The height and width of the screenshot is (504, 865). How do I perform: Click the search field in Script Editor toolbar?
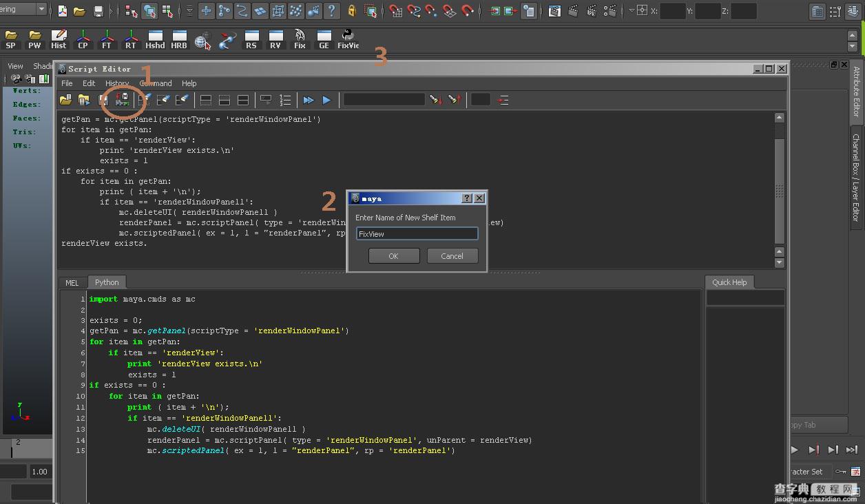[384, 100]
